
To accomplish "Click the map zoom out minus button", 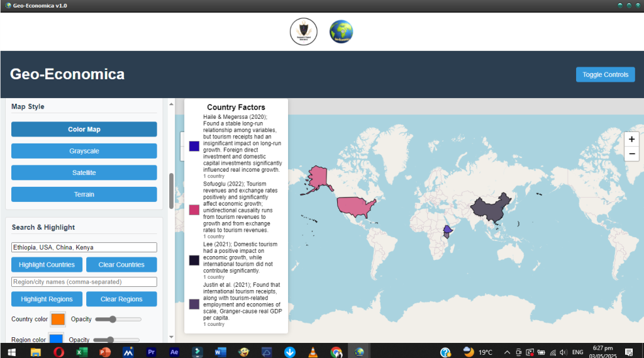I will tap(631, 154).
